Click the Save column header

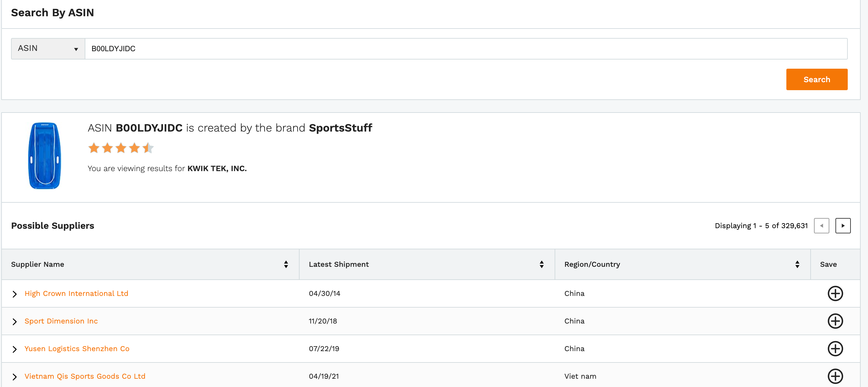point(828,264)
